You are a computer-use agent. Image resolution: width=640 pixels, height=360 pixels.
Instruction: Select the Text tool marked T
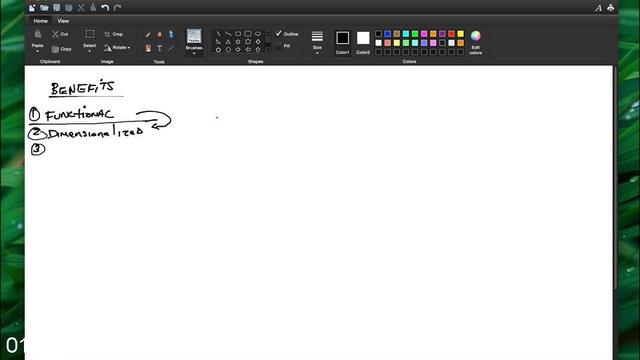point(160,48)
